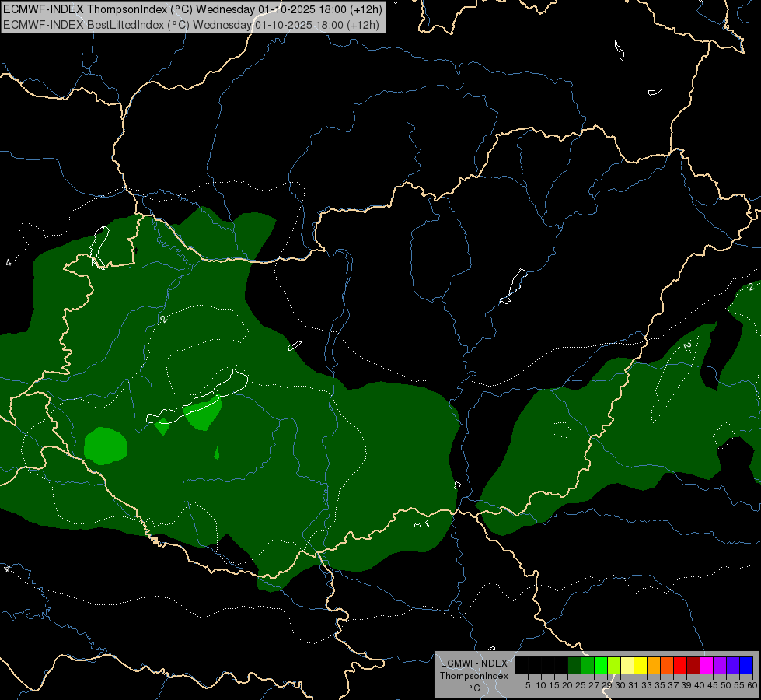Click the round bright green patch left of lake
The image size is (761, 700).
[106, 446]
